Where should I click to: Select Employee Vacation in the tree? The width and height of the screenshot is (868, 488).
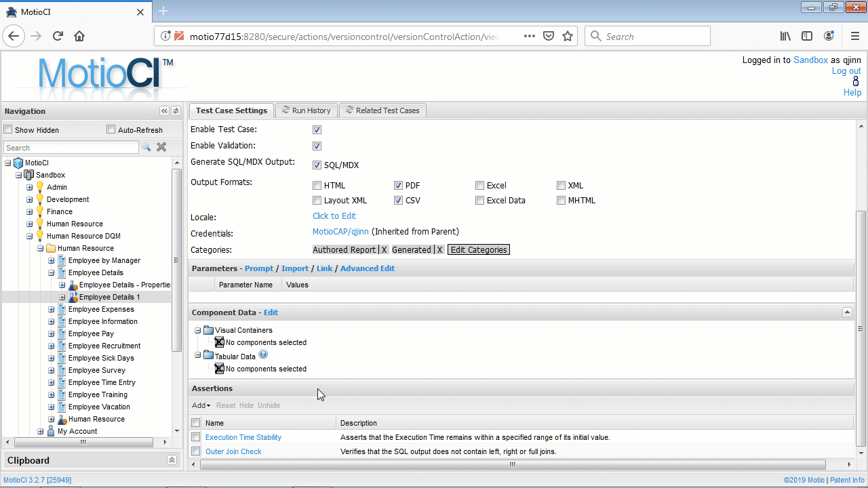99,407
